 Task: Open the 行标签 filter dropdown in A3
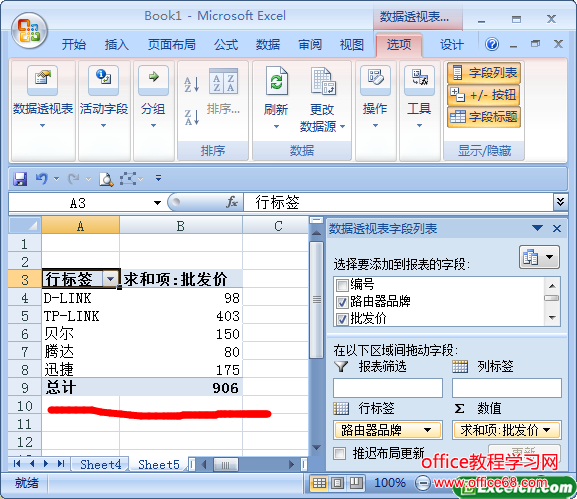click(x=110, y=279)
